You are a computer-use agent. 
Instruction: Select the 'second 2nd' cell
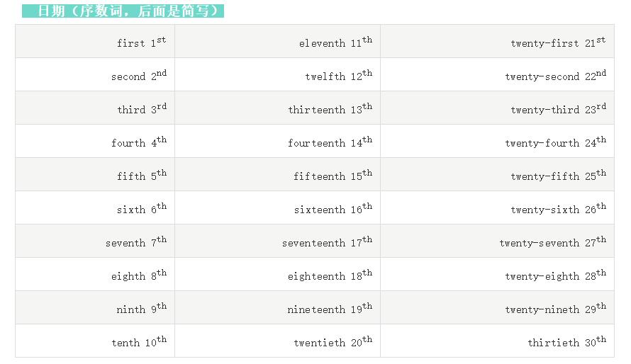coord(138,76)
